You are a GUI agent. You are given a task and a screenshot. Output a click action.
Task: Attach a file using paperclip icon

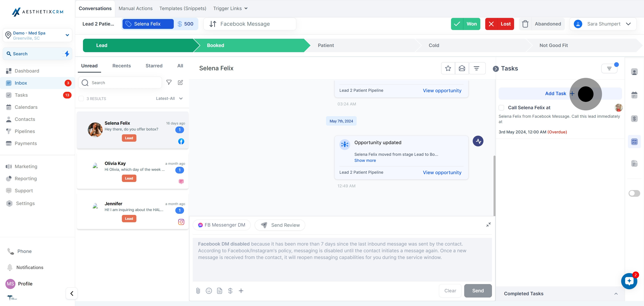coord(198,291)
